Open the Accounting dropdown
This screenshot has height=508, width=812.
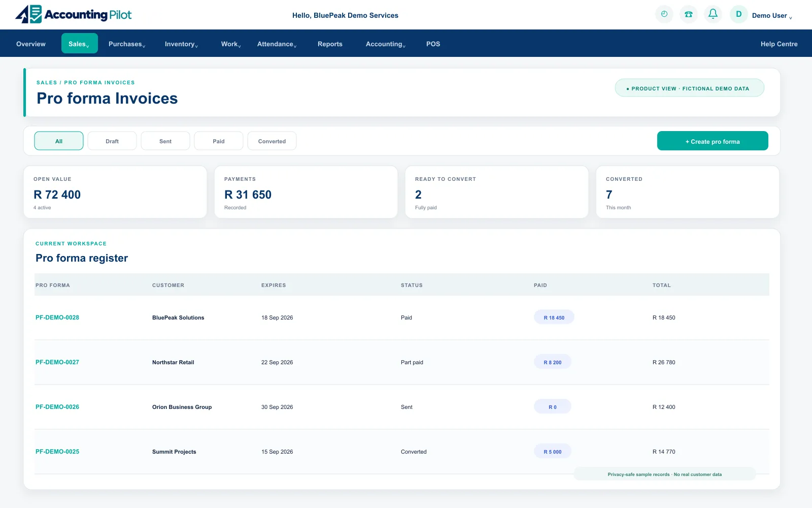[x=385, y=44]
